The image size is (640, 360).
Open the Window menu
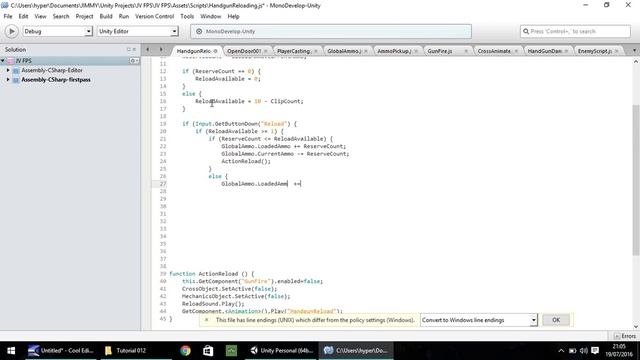210,16
